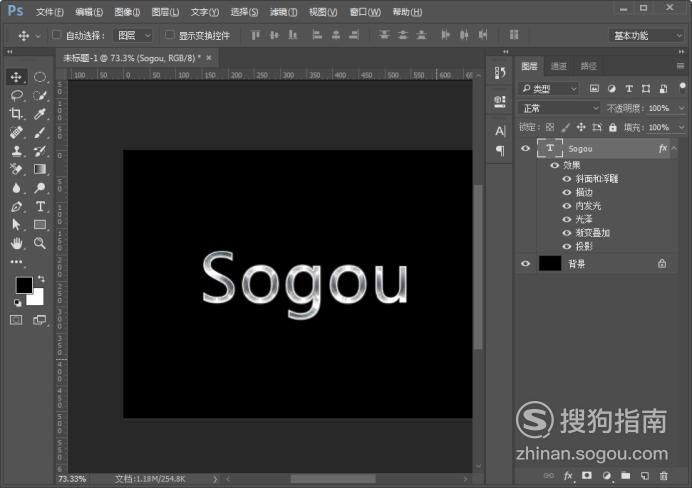Viewport: 692px width, 488px height.
Task: Open the Layers panel flyout menu
Action: tap(680, 66)
